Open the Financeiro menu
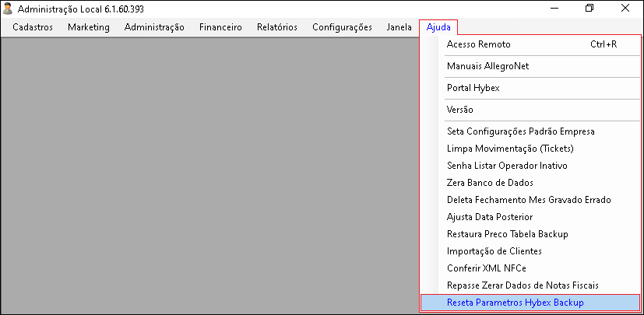This screenshot has height=315, width=644. click(220, 27)
